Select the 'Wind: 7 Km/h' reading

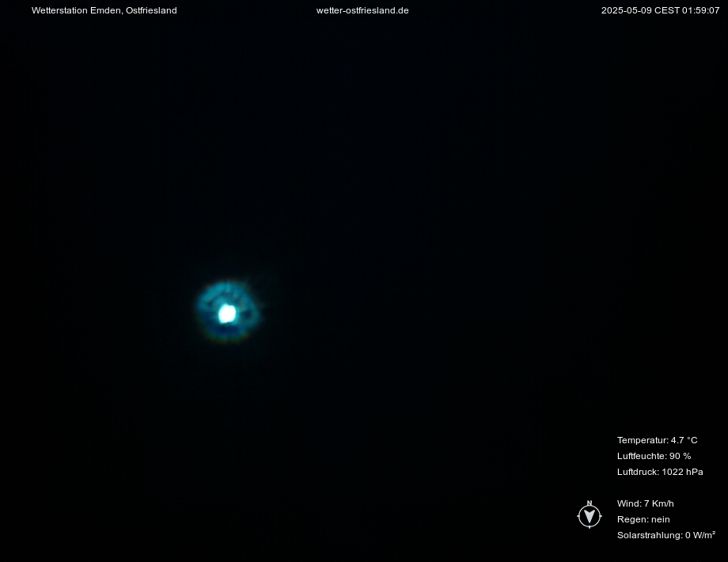[646, 503]
